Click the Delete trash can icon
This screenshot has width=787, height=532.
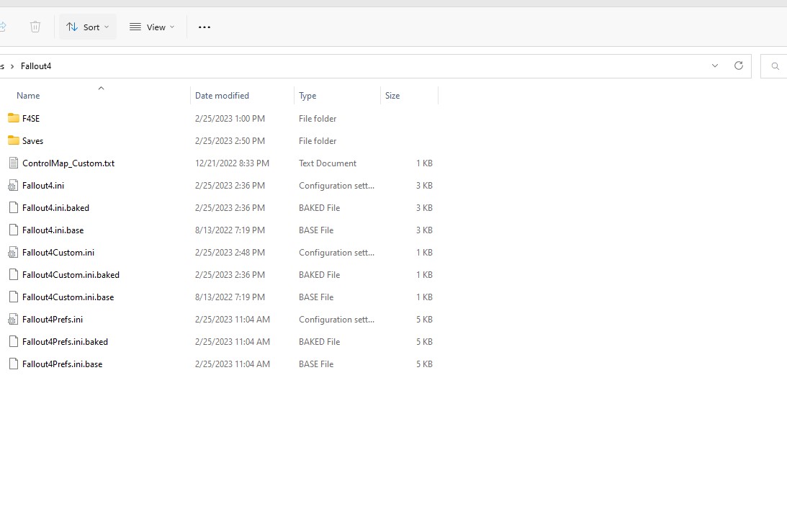[x=35, y=27]
